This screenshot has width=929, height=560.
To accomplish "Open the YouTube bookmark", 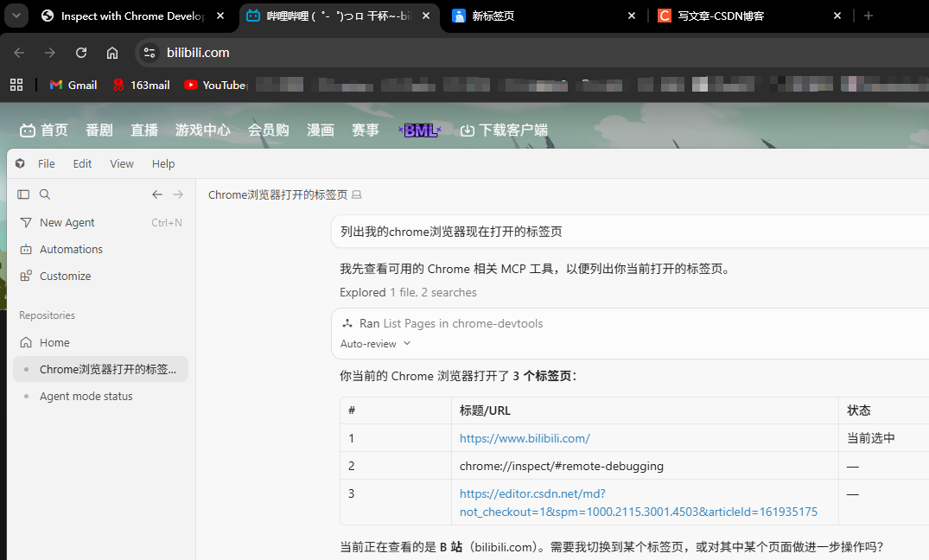I will click(215, 86).
